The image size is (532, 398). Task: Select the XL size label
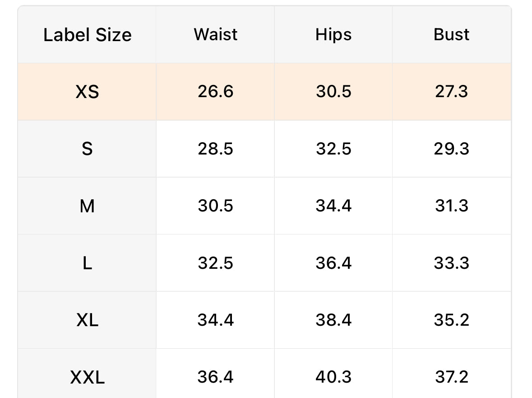click(x=87, y=320)
